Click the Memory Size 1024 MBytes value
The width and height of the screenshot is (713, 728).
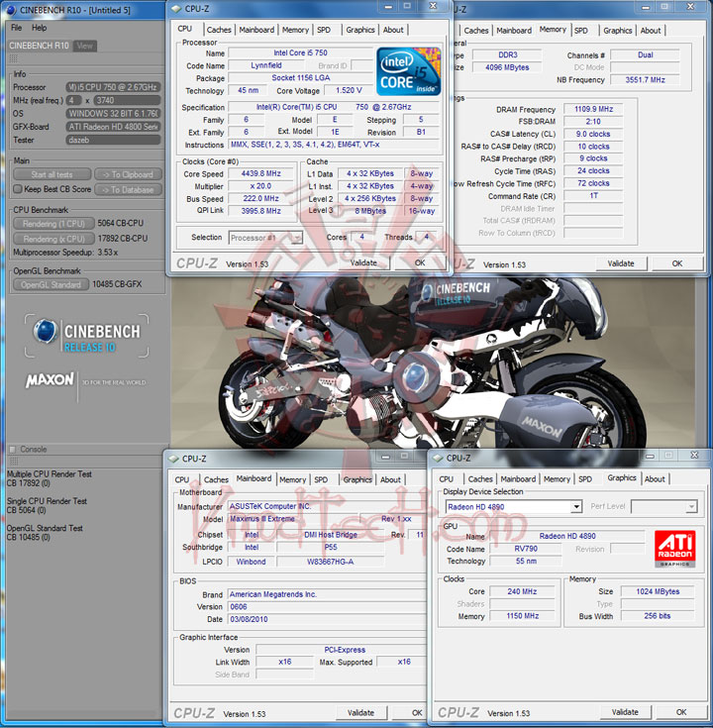coord(658,591)
